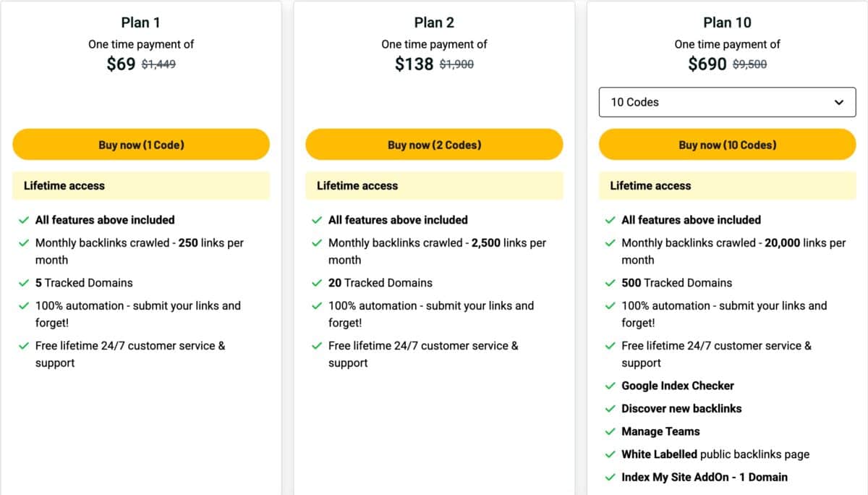
Task: Click checkmark beside Index My Site AddOn
Action: (610, 478)
